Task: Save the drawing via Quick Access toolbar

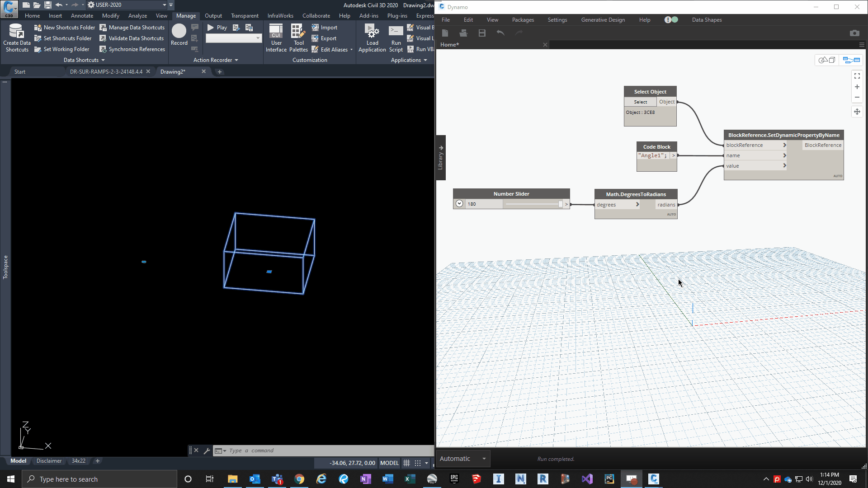Action: pyautogui.click(x=47, y=5)
